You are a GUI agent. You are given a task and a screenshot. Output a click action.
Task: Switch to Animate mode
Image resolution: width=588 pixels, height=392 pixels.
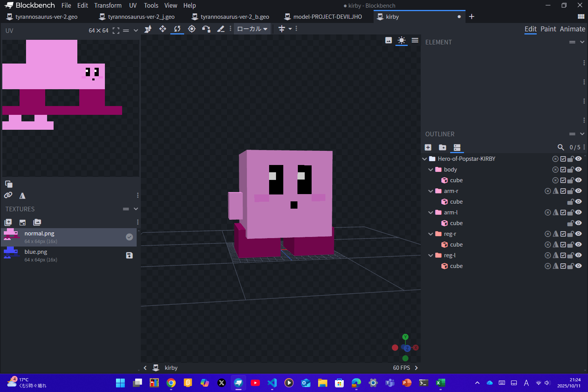(x=572, y=29)
